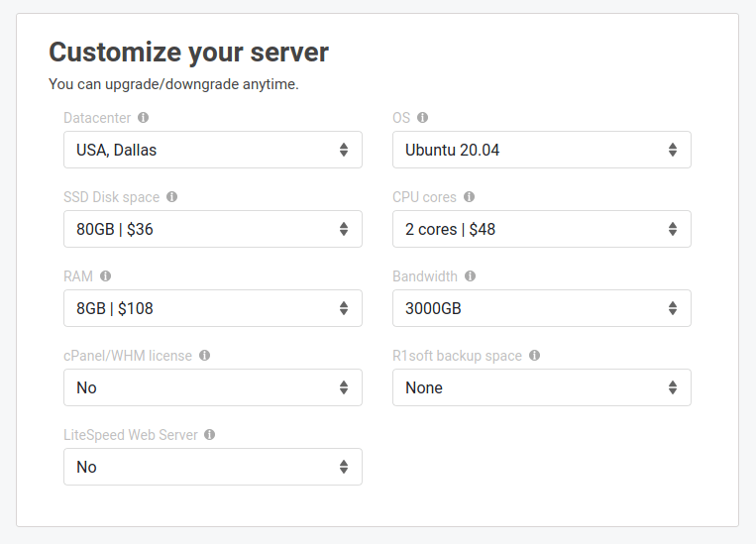Expand the R1soft backup space dropdown
Screen dimensions: 756x544
tap(541, 387)
